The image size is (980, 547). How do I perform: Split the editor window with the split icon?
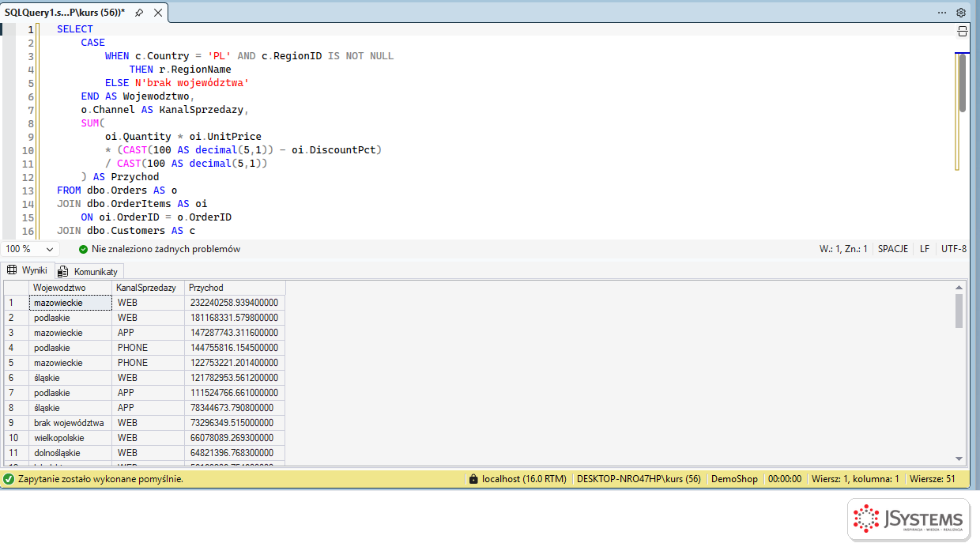pos(963,31)
